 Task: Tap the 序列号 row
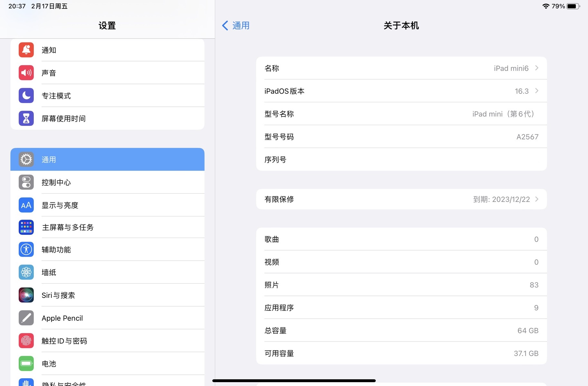point(401,160)
